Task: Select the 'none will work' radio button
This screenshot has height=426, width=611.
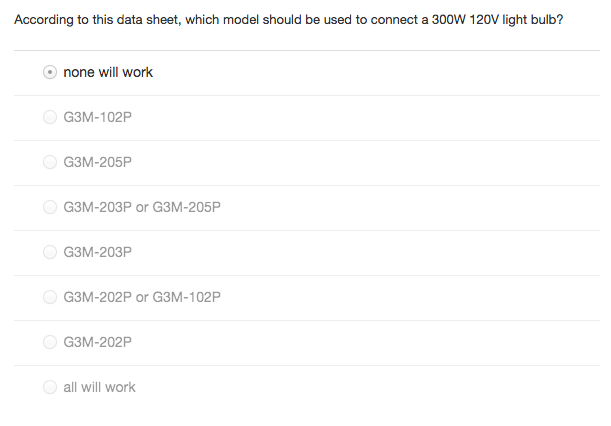Action: 50,73
